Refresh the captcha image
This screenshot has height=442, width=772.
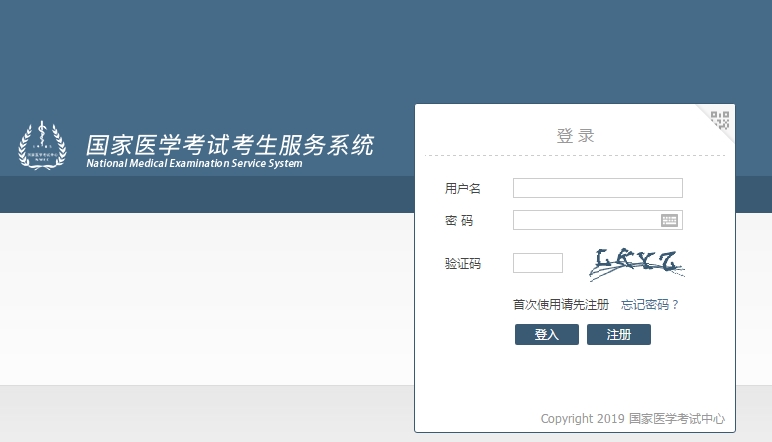635,263
